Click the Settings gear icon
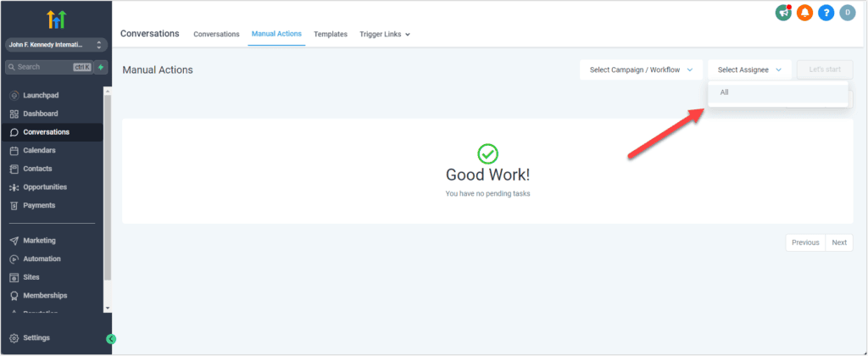Image resolution: width=868 pixels, height=356 pixels. 14,337
